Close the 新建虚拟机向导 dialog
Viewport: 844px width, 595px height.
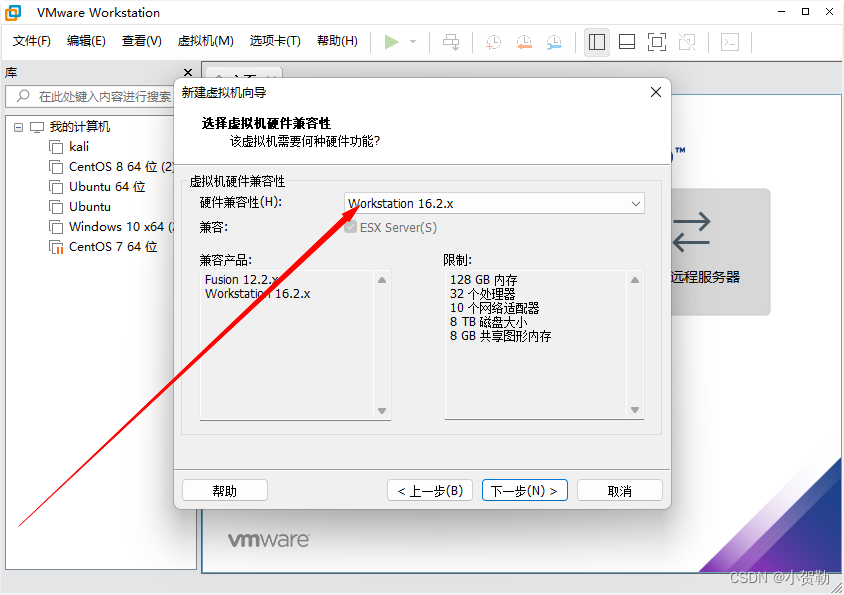click(x=656, y=92)
